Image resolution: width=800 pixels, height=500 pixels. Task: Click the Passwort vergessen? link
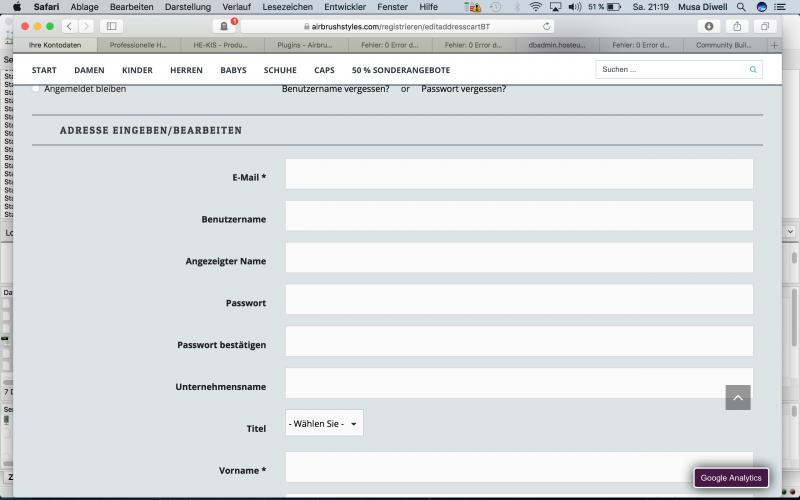click(x=463, y=89)
